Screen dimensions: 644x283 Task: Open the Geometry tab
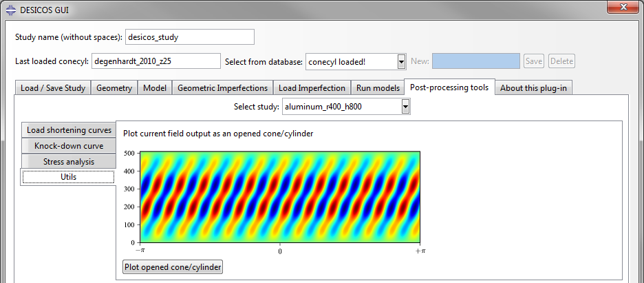pyautogui.click(x=114, y=88)
